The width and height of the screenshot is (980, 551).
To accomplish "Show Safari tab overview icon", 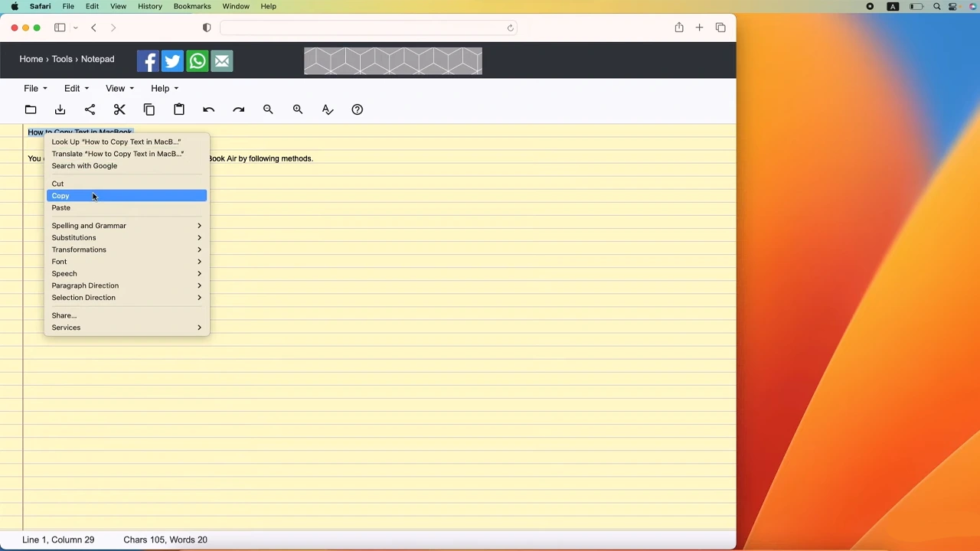I will 720,28.
